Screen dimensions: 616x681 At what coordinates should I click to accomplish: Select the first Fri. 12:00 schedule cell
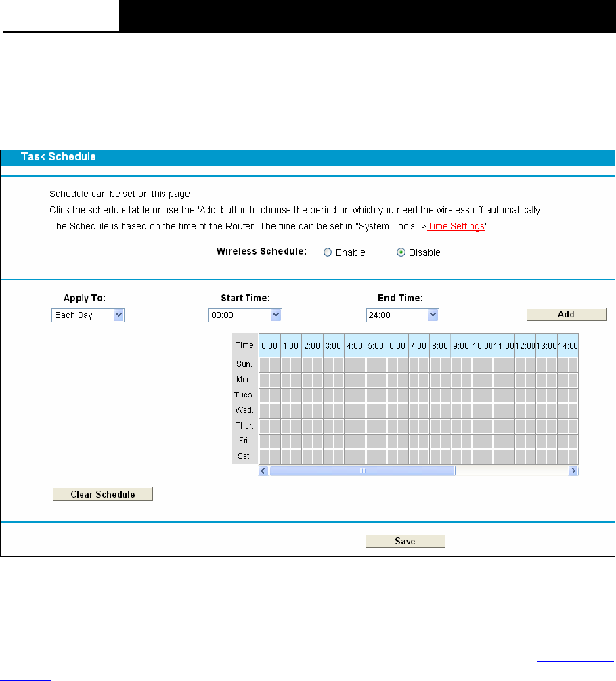[520, 441]
